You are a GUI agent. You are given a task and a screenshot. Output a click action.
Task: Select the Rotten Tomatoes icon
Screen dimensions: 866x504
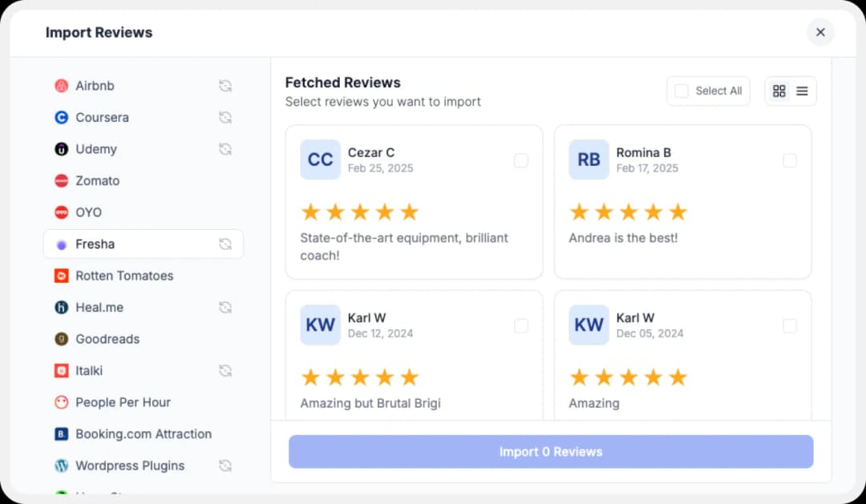[58, 276]
